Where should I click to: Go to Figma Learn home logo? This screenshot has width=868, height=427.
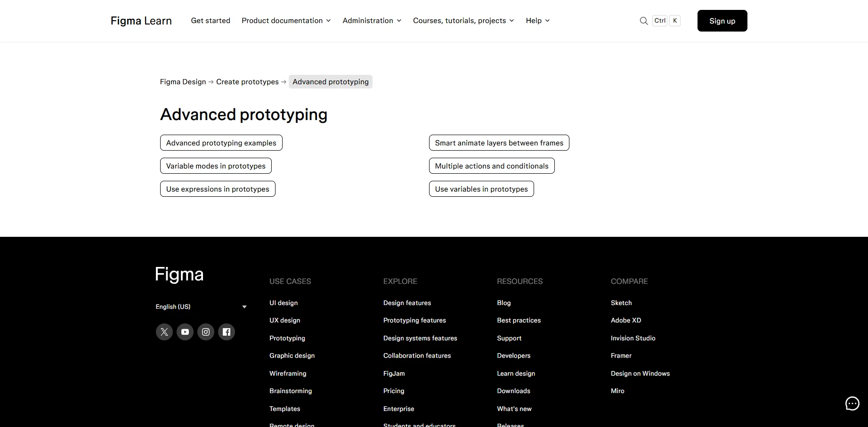coord(141,21)
